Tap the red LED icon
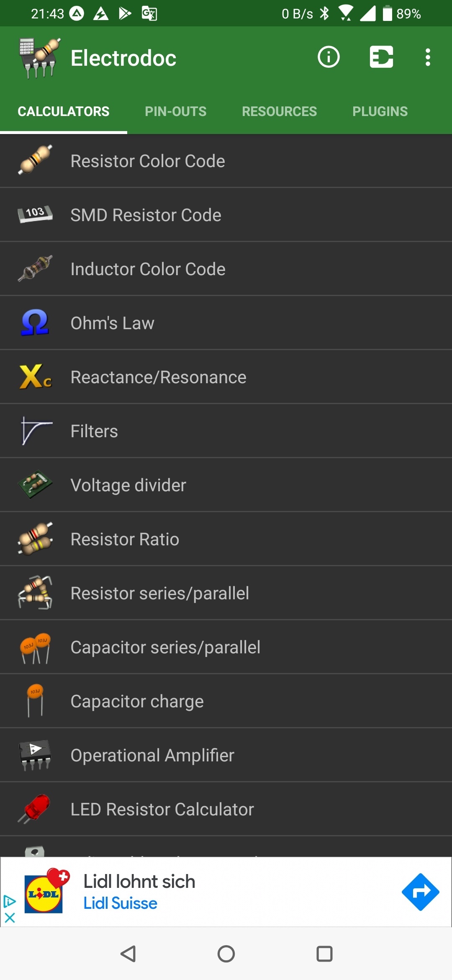This screenshot has height=980, width=452. tap(35, 809)
